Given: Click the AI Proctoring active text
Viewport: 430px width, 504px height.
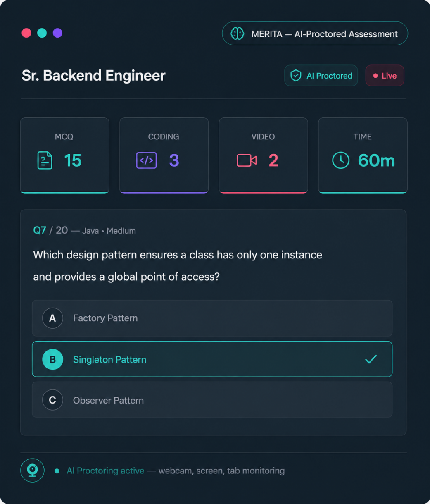Looking at the screenshot, I should click(x=105, y=471).
